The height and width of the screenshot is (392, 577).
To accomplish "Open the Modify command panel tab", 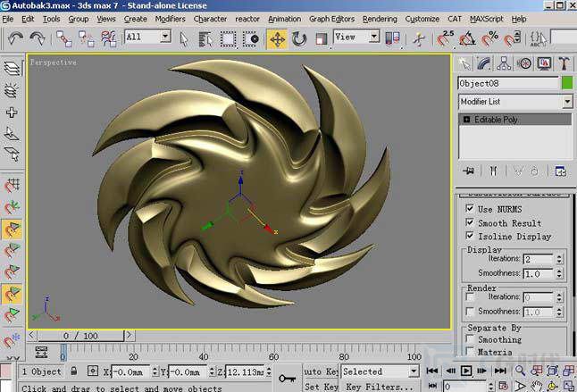I will coord(484,63).
